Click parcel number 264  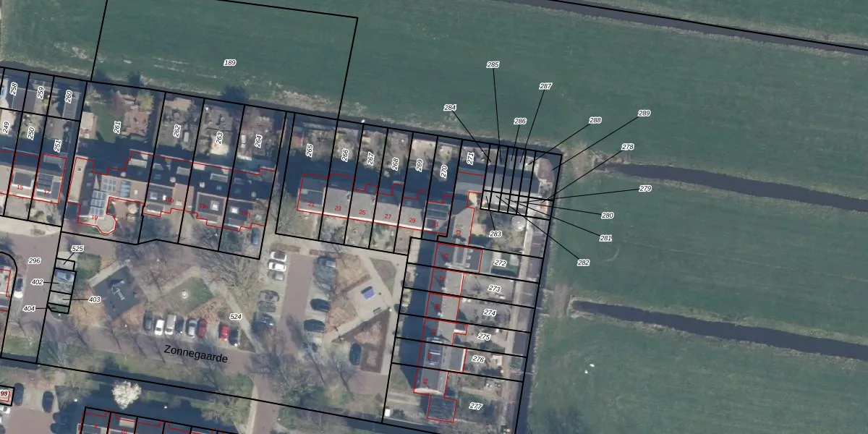click(259, 140)
